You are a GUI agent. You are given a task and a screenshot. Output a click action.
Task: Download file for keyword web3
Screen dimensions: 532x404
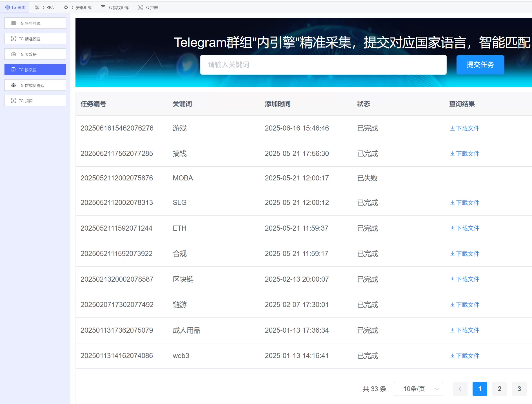click(x=465, y=356)
